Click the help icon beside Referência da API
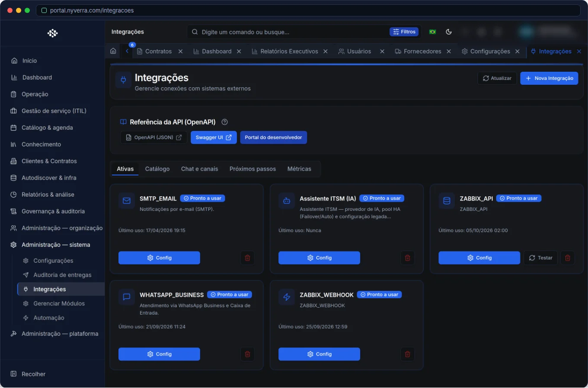The height and width of the screenshot is (388, 588). pos(224,122)
